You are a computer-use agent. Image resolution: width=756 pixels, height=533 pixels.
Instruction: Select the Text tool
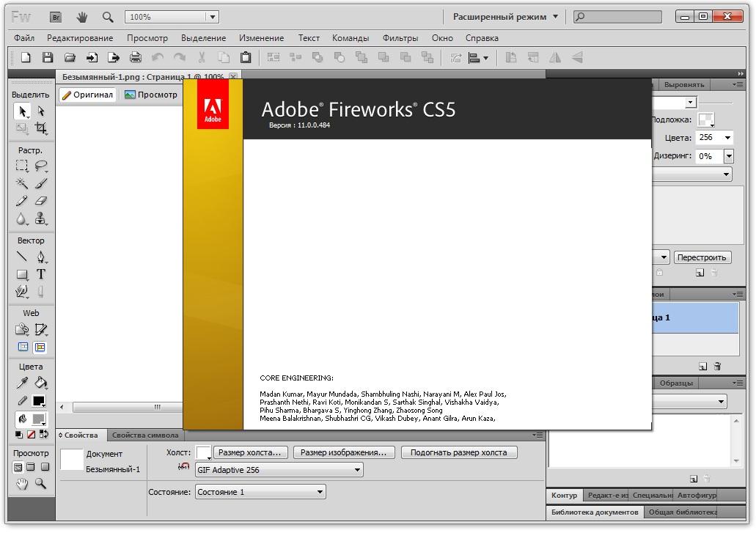pyautogui.click(x=41, y=274)
